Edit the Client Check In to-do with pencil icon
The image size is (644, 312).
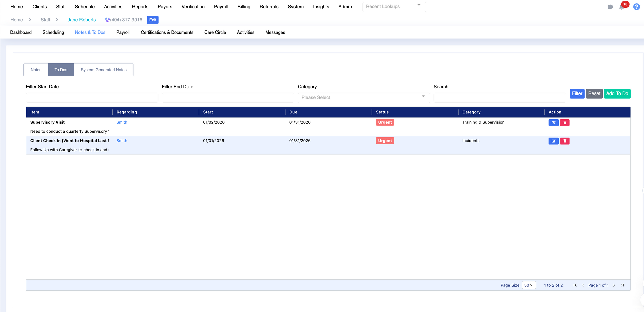(553, 141)
